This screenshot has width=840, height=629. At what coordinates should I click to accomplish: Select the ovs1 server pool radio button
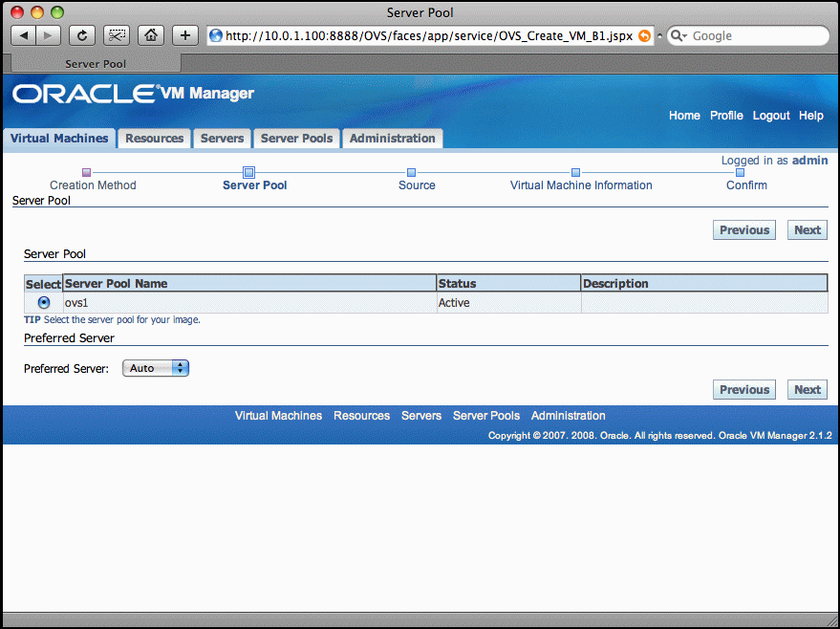[x=43, y=303]
